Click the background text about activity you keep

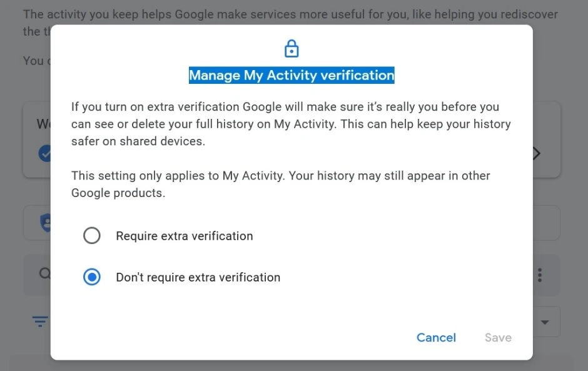(x=290, y=14)
